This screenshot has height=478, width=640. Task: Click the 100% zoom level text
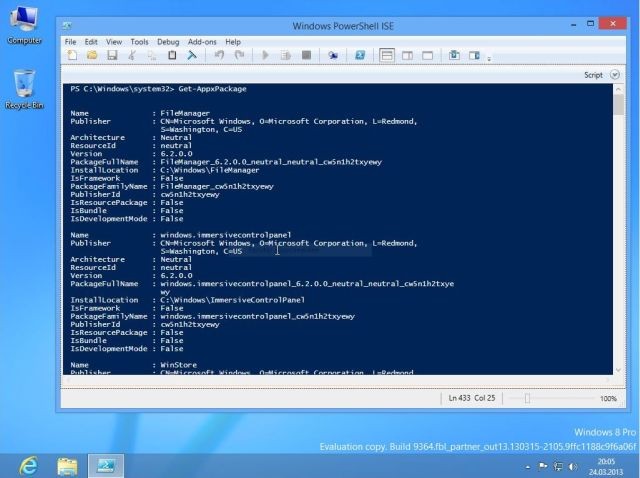tap(608, 398)
